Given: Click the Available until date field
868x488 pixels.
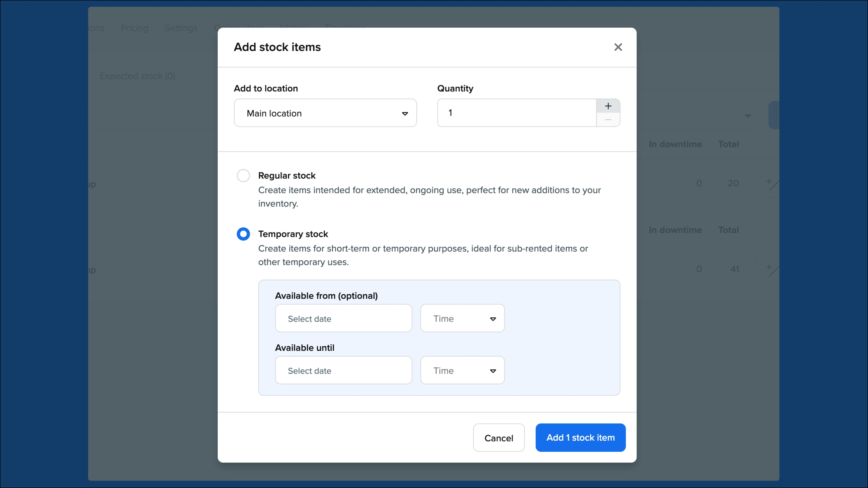Looking at the screenshot, I should click(343, 371).
